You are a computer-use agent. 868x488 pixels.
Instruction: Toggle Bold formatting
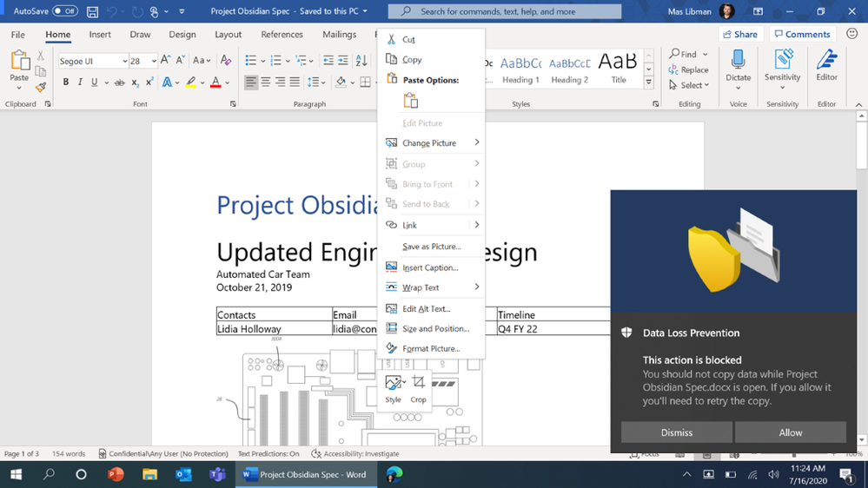66,82
